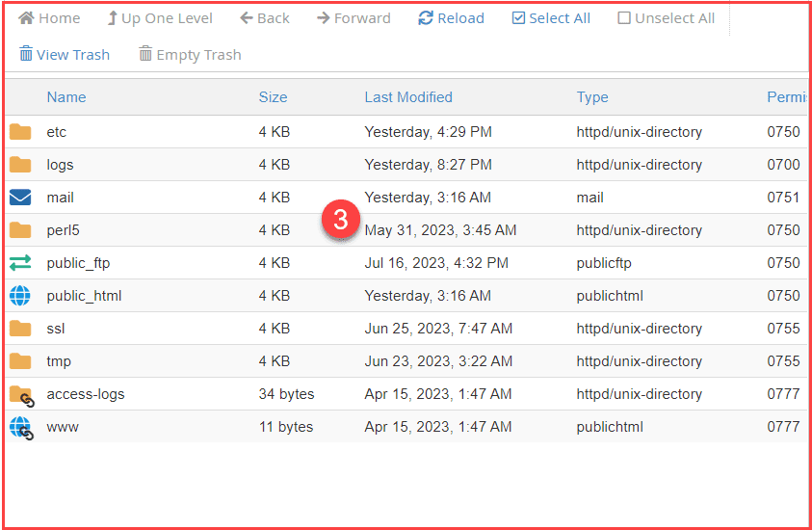Click the red step 3 marker

[341, 220]
